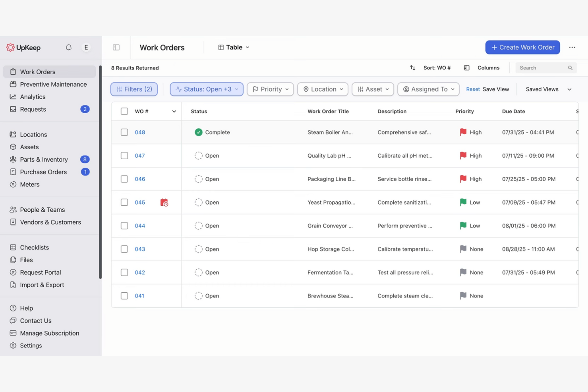Check the box for work order 041
The width and height of the screenshot is (588, 392).
point(124,296)
